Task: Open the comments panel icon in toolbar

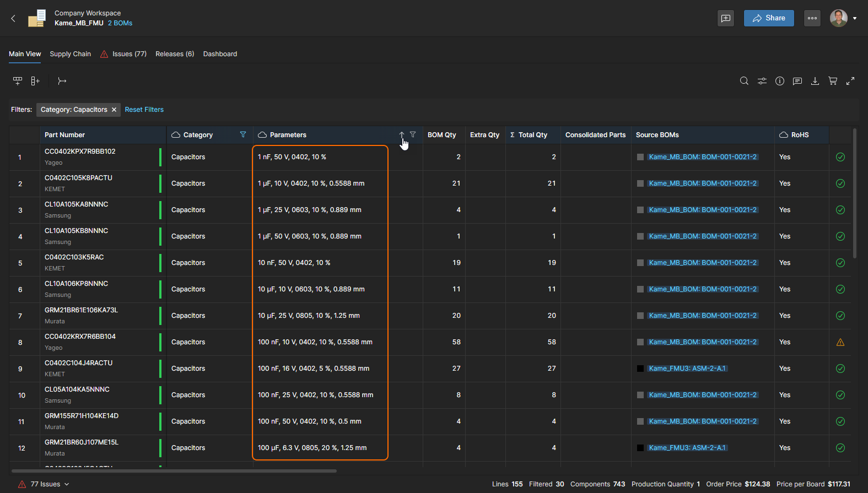Action: click(797, 81)
